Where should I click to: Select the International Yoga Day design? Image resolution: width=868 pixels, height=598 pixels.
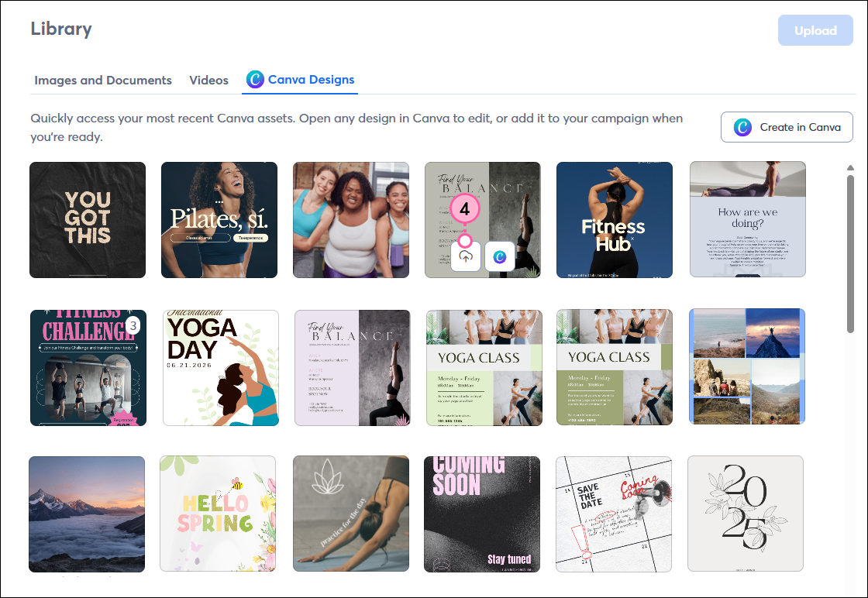click(x=219, y=366)
